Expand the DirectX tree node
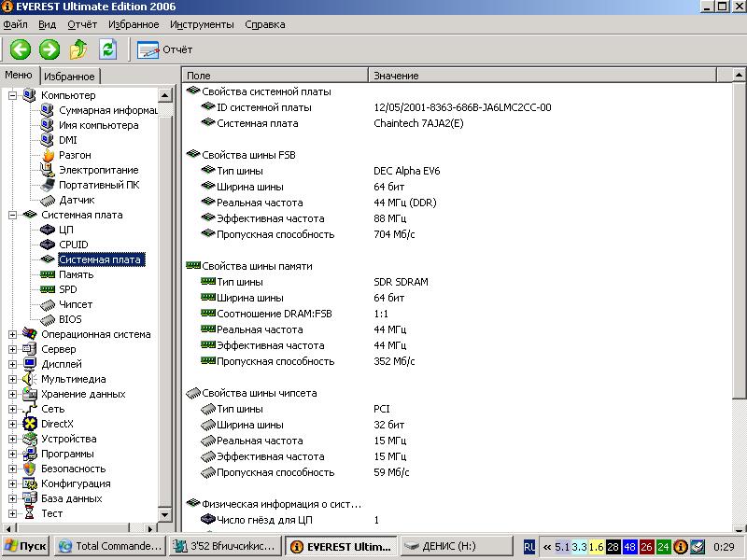This screenshot has width=747, height=560. [12, 424]
